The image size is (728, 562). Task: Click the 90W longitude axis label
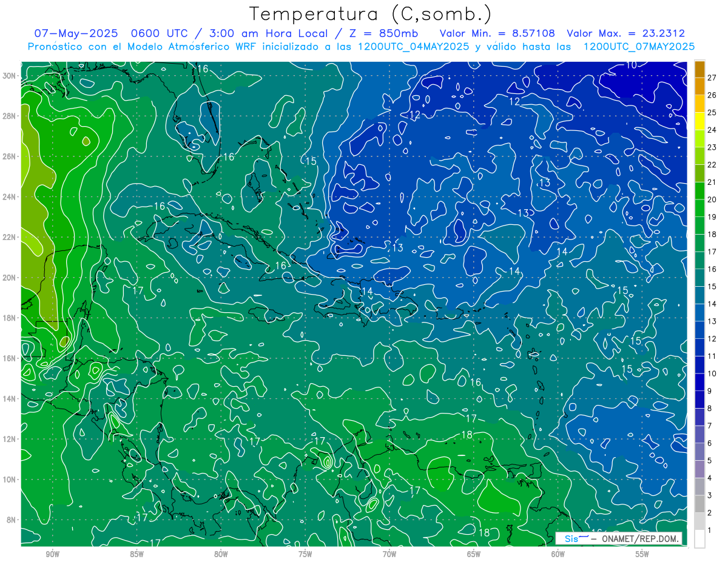(x=52, y=554)
